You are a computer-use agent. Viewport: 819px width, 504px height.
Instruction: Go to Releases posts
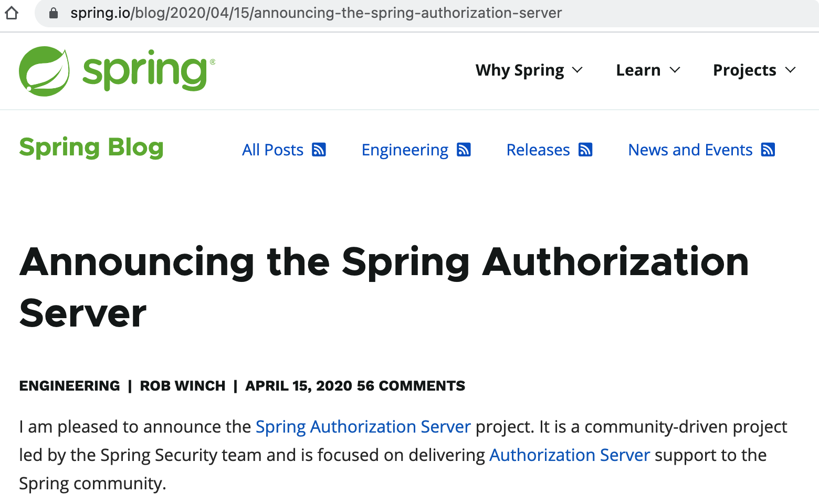(538, 150)
